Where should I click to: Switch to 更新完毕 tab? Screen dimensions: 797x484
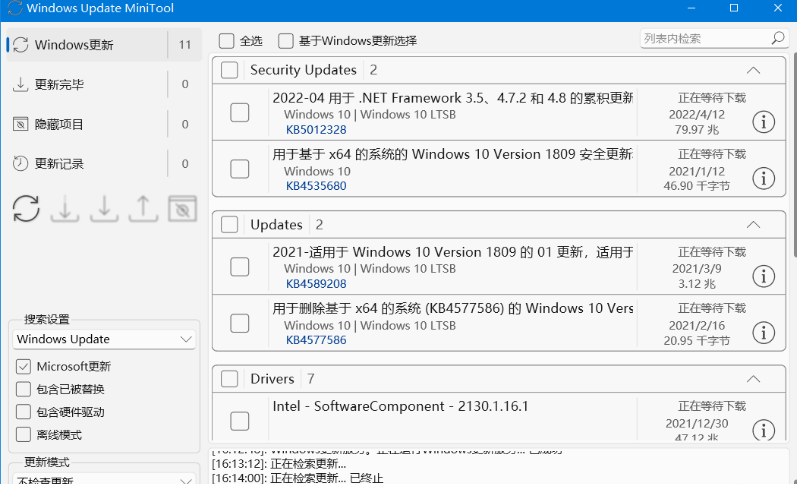104,84
